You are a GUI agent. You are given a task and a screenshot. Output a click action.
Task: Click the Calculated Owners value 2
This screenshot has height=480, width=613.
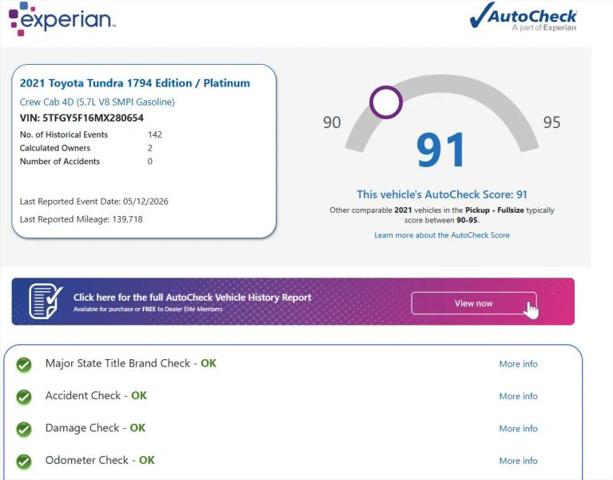click(150, 148)
